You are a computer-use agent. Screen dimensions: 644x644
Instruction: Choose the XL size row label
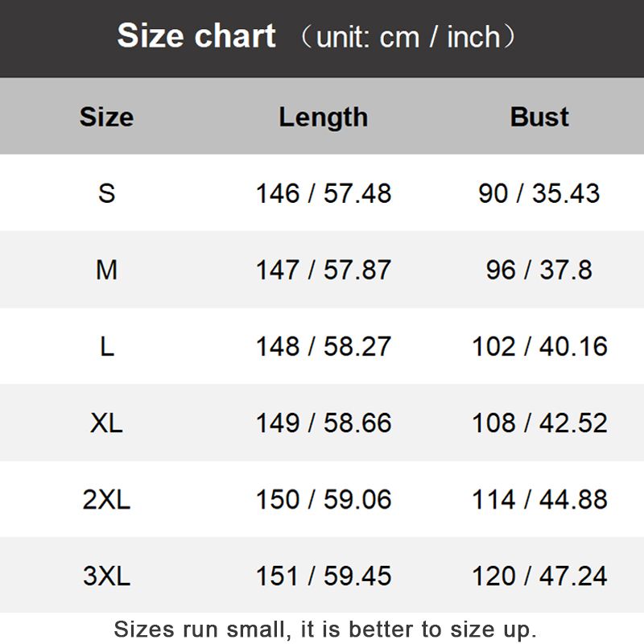point(106,423)
